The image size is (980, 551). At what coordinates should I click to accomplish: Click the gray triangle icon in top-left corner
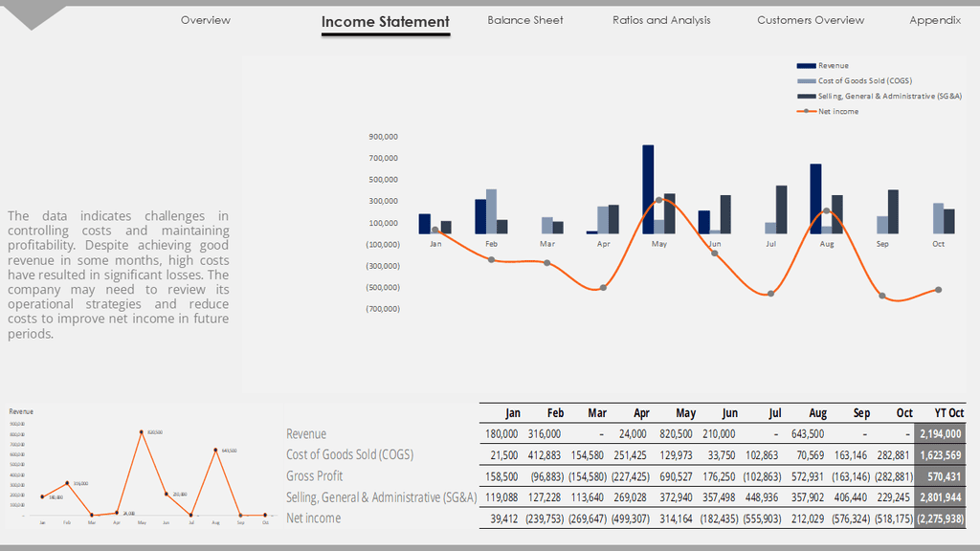pyautogui.click(x=32, y=17)
